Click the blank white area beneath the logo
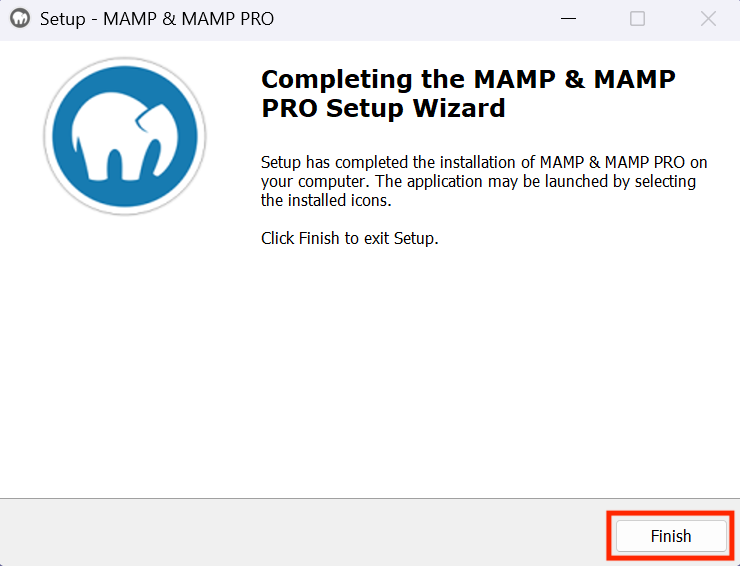The height and width of the screenshot is (566, 740). (125, 354)
